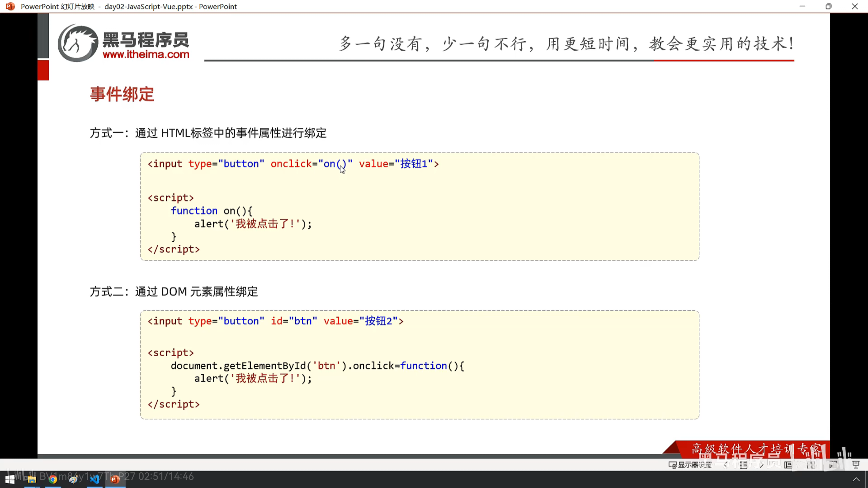Click the 黑马程序员 horse logo
The image size is (868, 488).
(x=78, y=43)
